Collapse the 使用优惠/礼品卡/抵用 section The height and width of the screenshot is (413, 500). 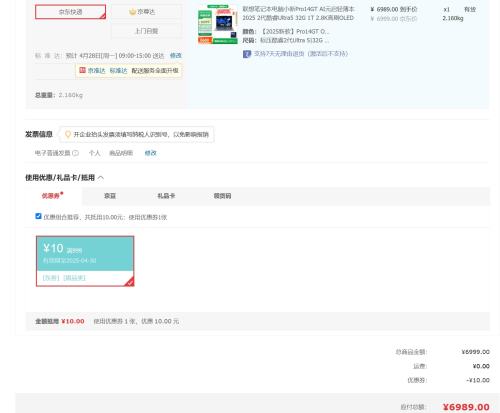(101, 178)
